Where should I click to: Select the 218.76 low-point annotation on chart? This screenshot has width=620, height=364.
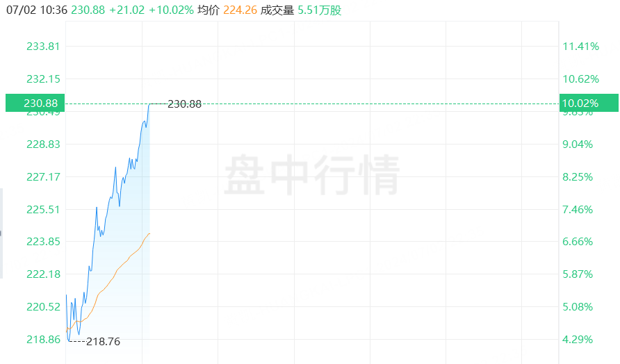pyautogui.click(x=103, y=342)
